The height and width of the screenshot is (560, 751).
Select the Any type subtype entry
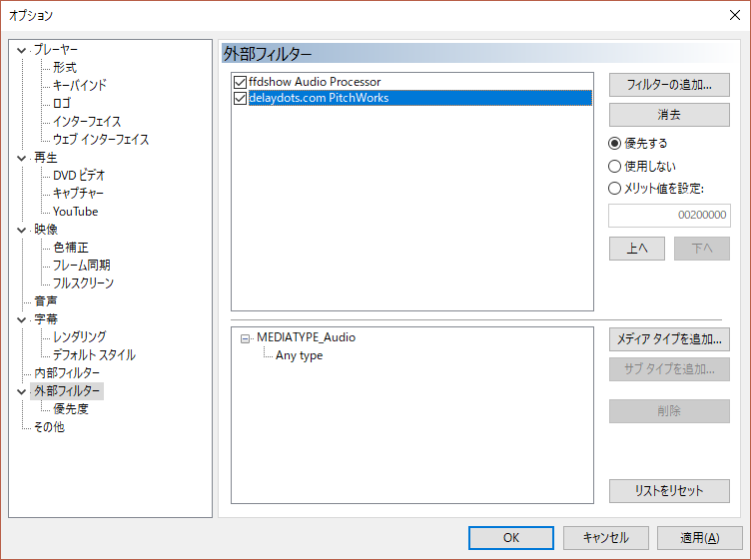click(299, 355)
